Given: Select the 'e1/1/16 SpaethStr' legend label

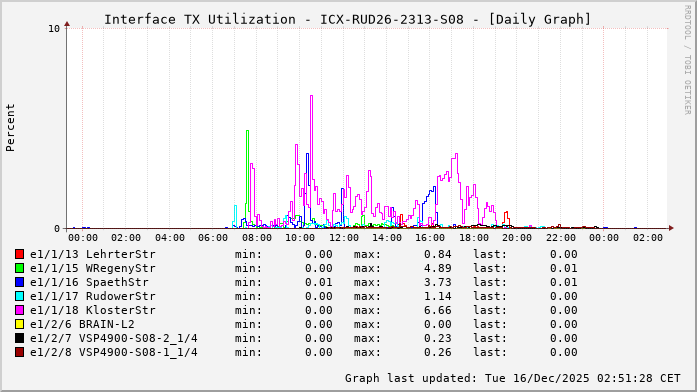Looking at the screenshot, I should [89, 282].
